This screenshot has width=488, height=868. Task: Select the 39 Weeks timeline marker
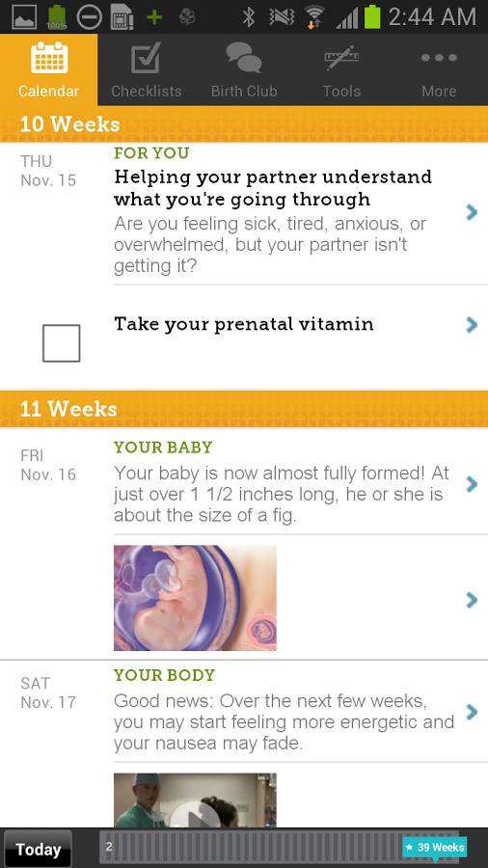pyautogui.click(x=435, y=848)
